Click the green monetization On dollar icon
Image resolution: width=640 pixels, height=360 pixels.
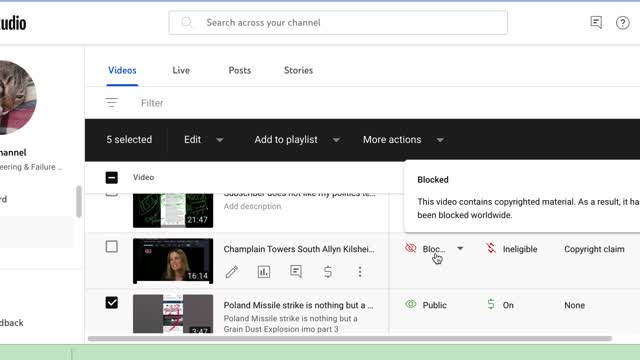point(491,304)
